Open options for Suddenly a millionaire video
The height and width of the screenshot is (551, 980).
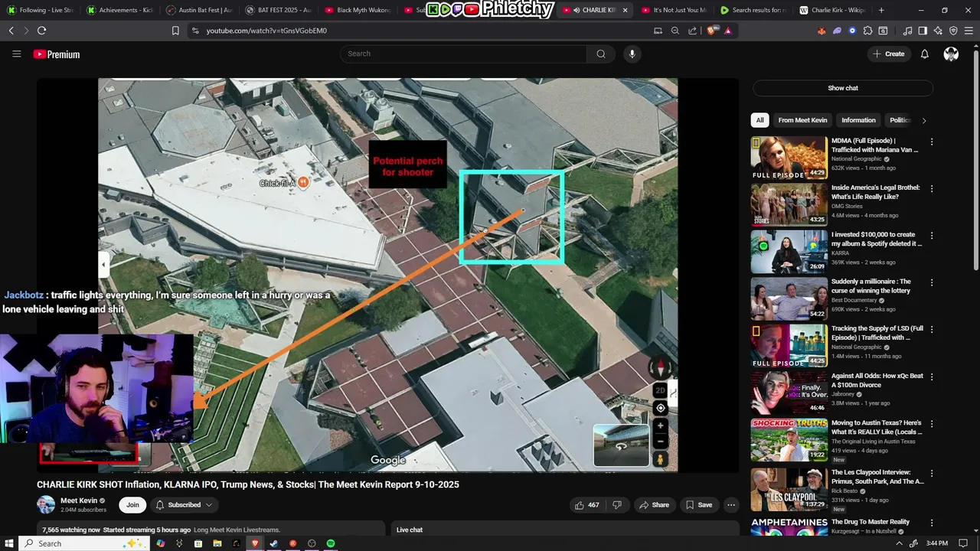coord(932,282)
